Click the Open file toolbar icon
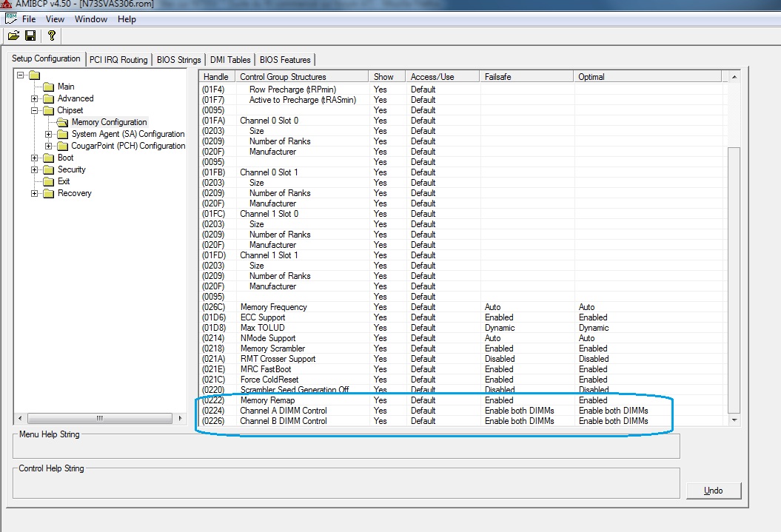Viewport: 781px width, 532px height. tap(13, 36)
